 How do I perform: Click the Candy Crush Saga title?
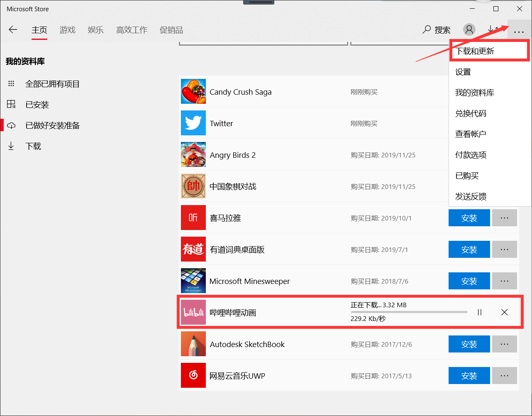[x=240, y=92]
